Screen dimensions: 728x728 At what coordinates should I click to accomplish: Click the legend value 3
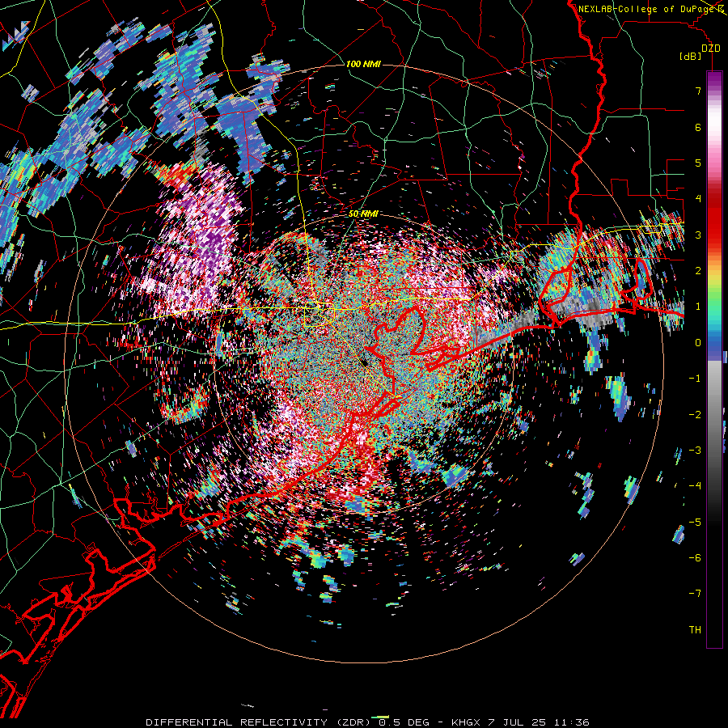click(698, 235)
